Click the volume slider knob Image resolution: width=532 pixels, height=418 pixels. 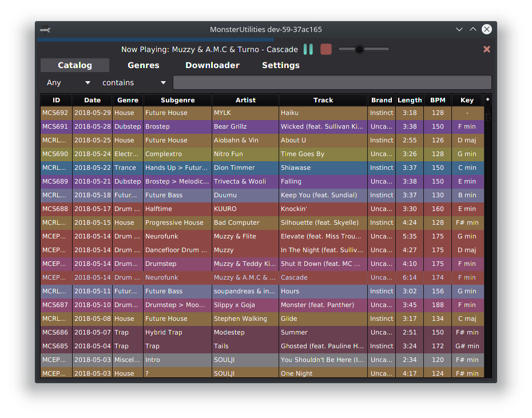pos(359,49)
